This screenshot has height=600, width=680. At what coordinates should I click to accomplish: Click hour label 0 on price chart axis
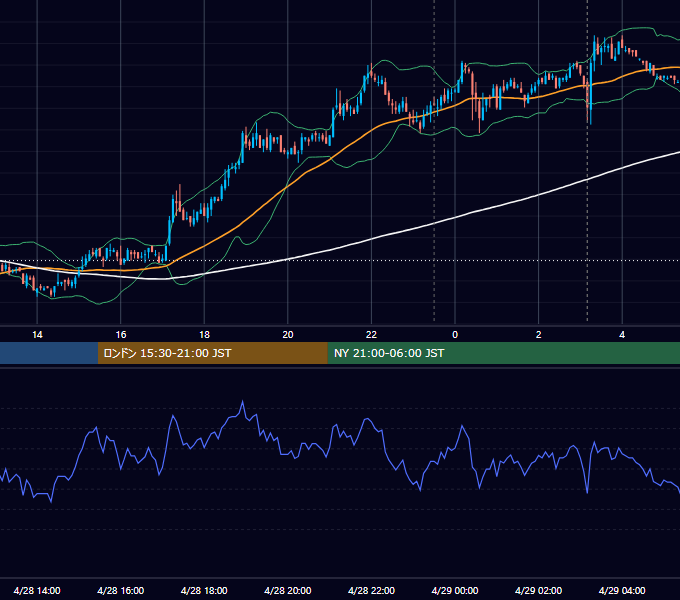point(455,335)
